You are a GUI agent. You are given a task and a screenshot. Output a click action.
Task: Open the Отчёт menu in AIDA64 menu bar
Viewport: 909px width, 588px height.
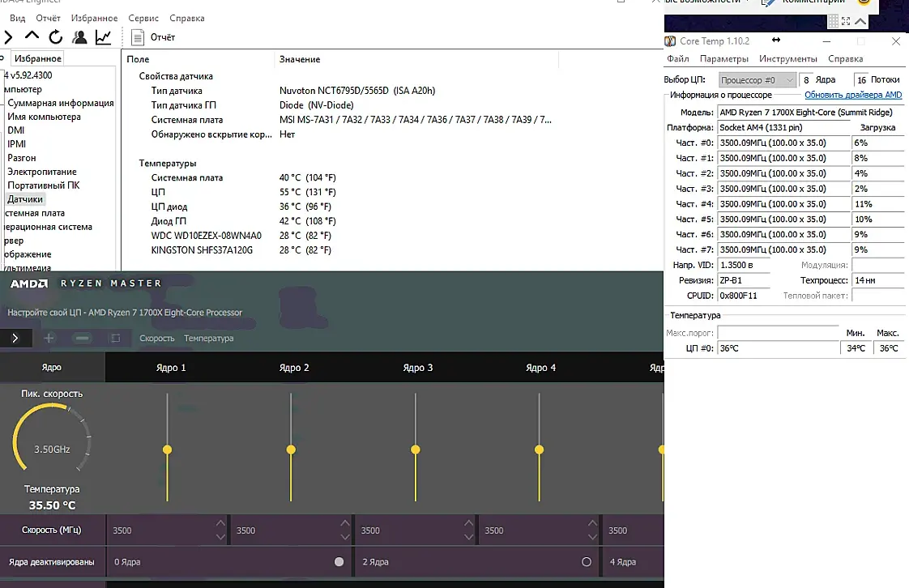(x=48, y=18)
